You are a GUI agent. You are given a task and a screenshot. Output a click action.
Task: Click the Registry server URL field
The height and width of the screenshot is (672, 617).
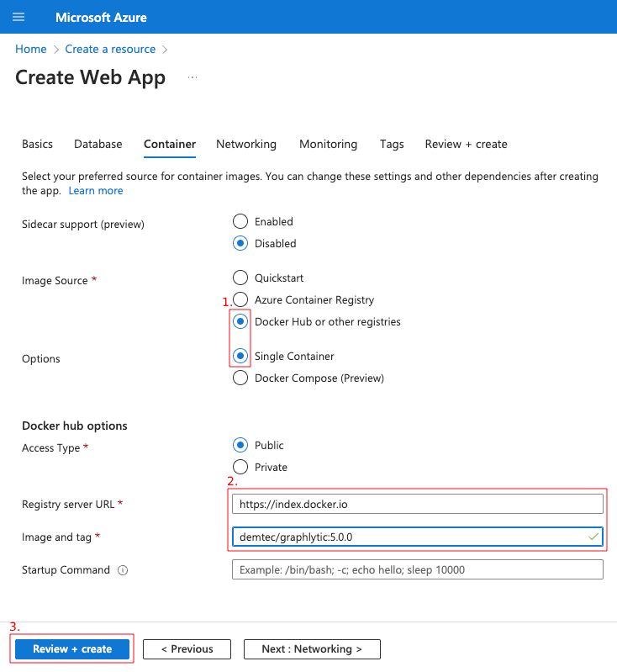pyautogui.click(x=418, y=504)
